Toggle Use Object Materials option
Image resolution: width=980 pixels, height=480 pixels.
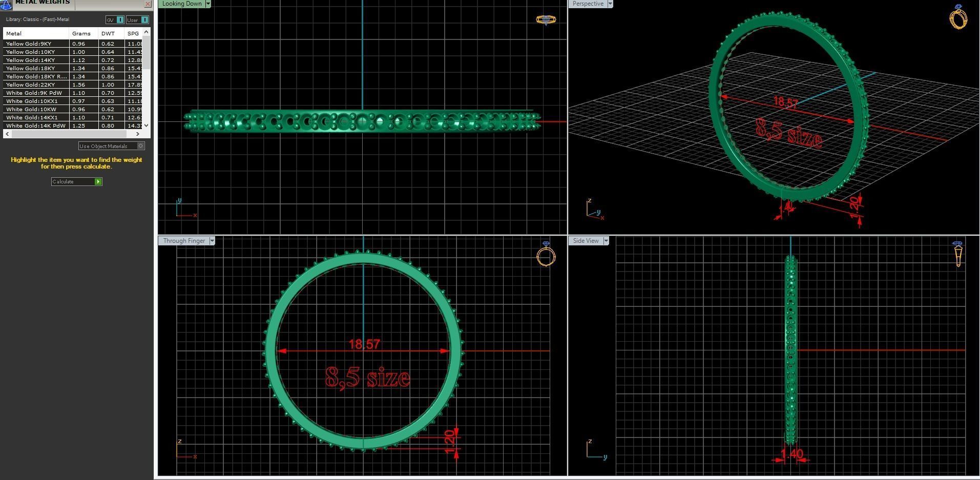pyautogui.click(x=112, y=146)
